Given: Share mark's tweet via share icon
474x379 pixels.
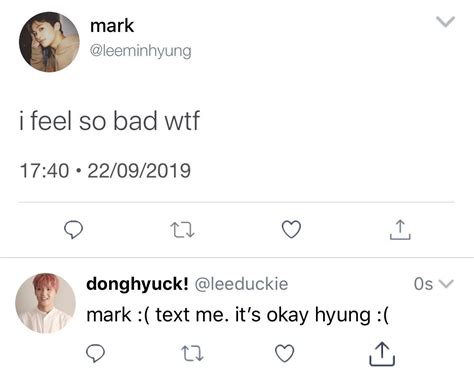Looking at the screenshot, I should (400, 230).
